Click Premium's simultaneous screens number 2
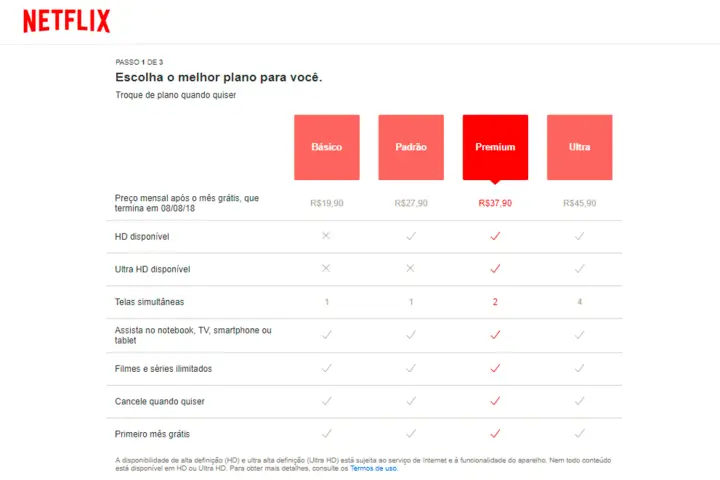 point(495,302)
